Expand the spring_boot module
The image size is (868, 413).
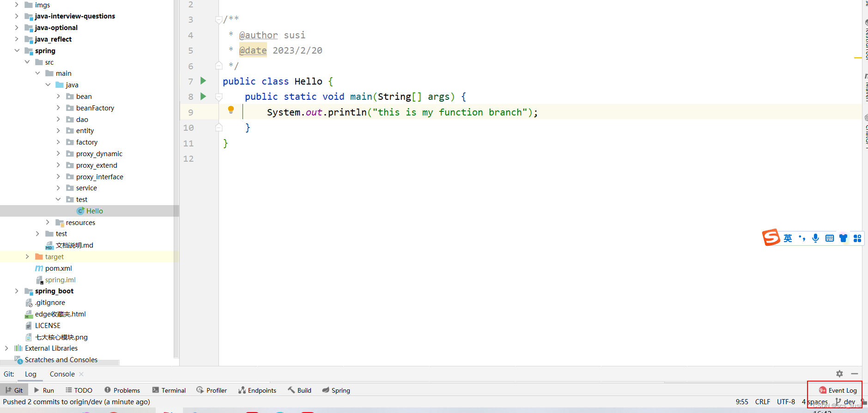point(17,291)
